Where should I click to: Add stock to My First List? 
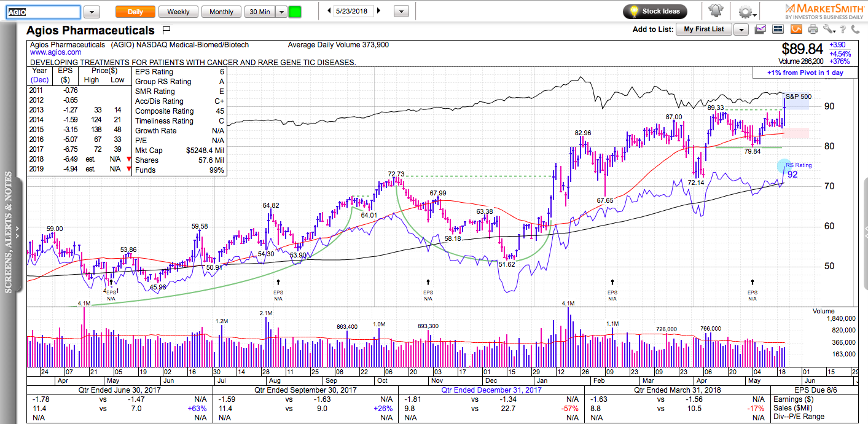point(704,29)
